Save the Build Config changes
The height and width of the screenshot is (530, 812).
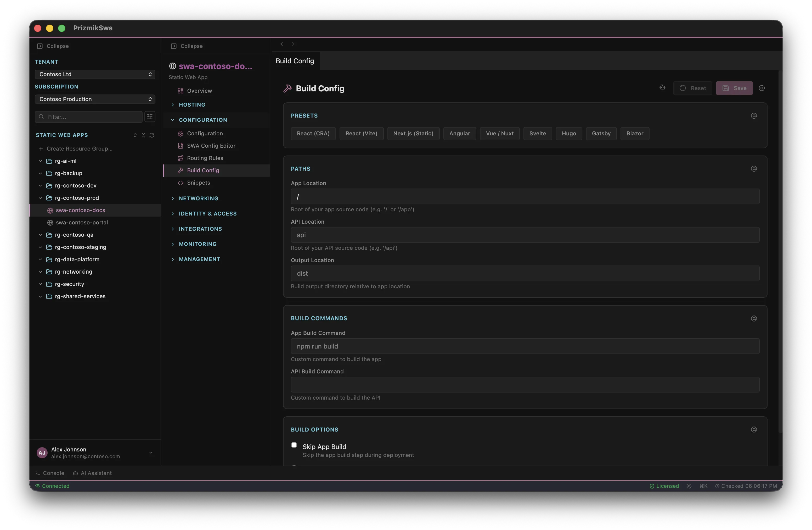[734, 88]
